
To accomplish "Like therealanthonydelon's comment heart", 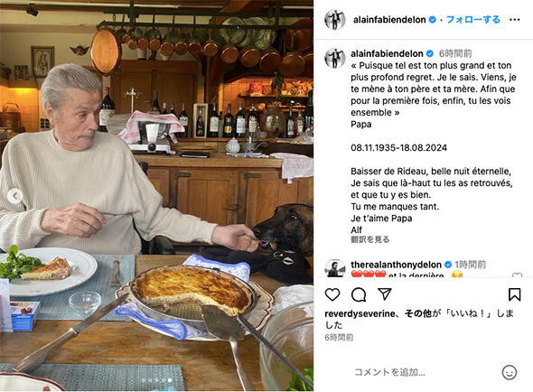I will [x=517, y=275].
